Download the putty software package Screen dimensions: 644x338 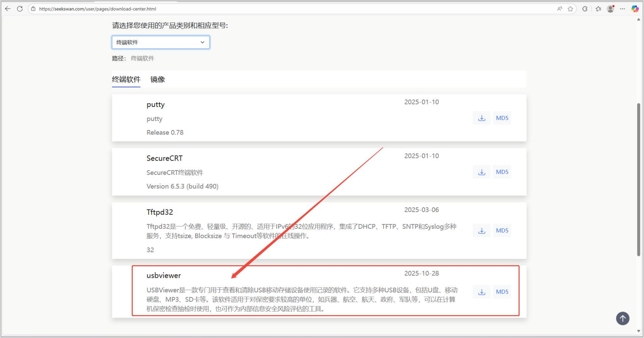[x=481, y=118]
